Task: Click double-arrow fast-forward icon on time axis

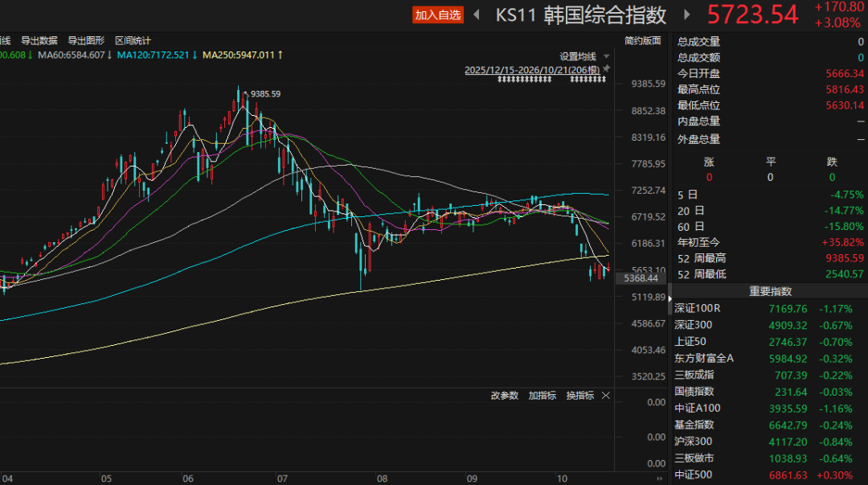Action: [659, 479]
